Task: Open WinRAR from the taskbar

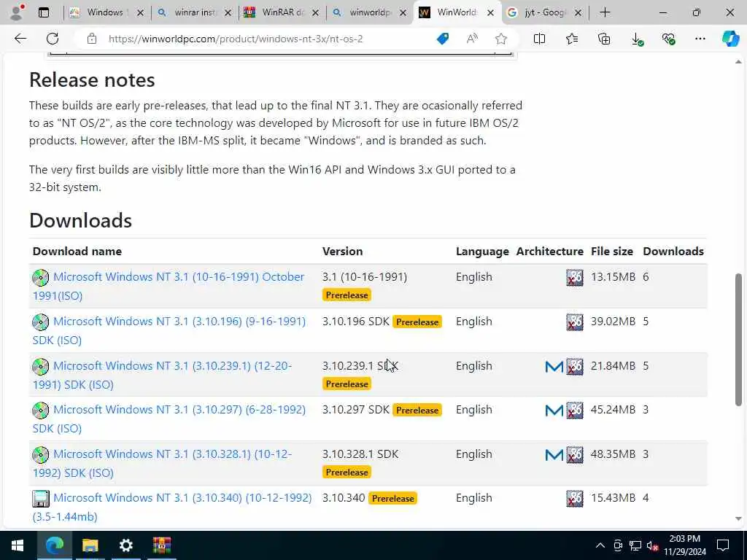Action: [162, 545]
